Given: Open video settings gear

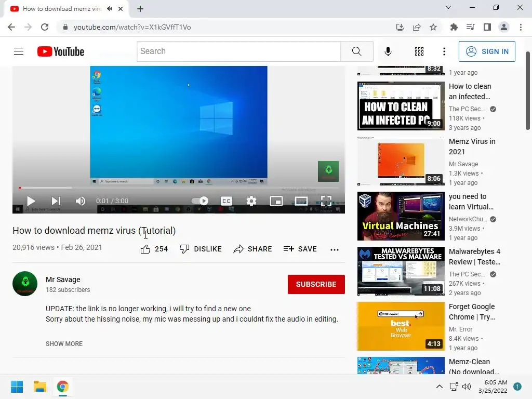Looking at the screenshot, I should click(x=251, y=201).
